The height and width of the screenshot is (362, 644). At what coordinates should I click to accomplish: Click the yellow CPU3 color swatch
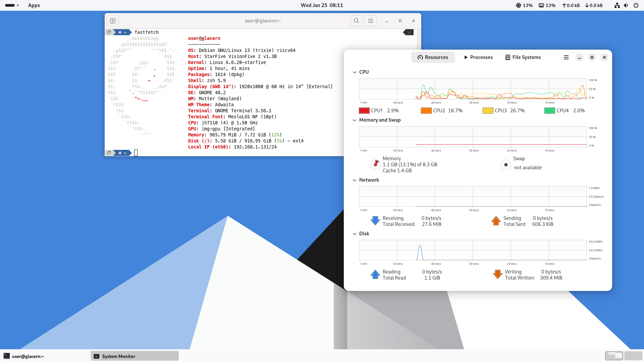coord(488,111)
